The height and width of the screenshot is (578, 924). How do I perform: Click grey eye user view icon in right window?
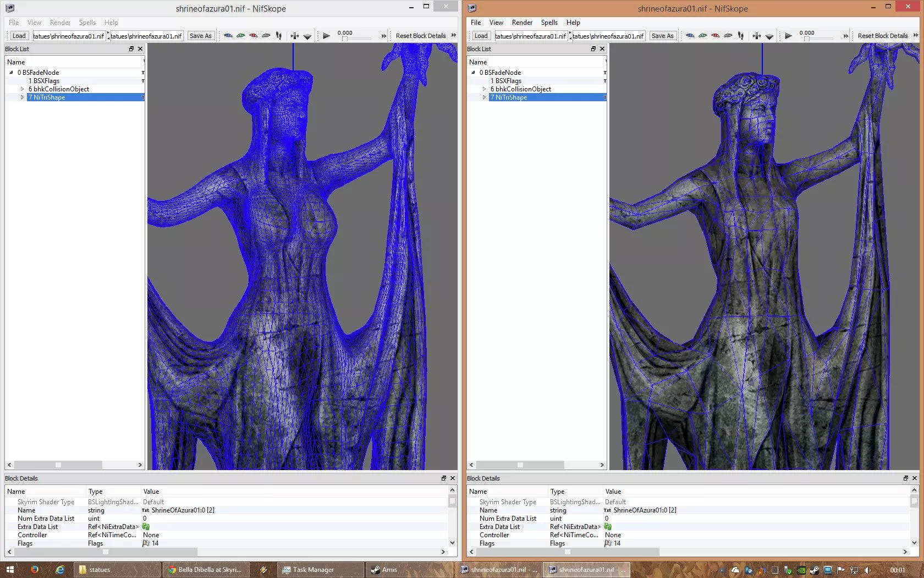point(728,36)
